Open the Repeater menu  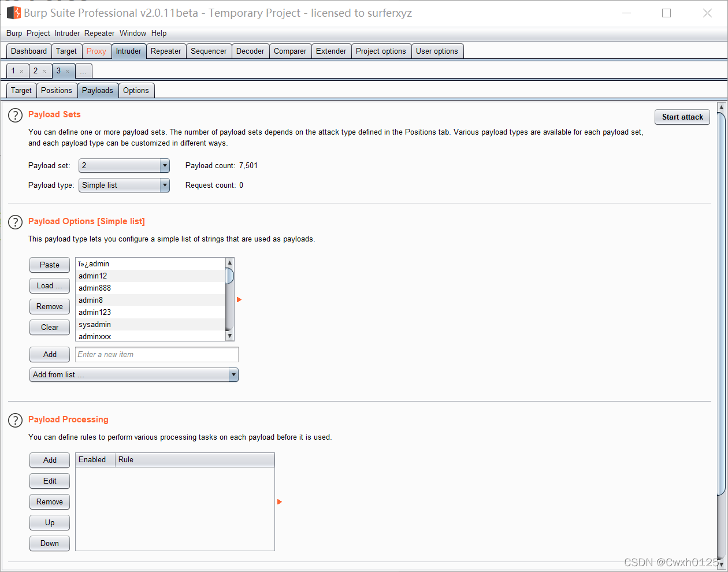99,34
